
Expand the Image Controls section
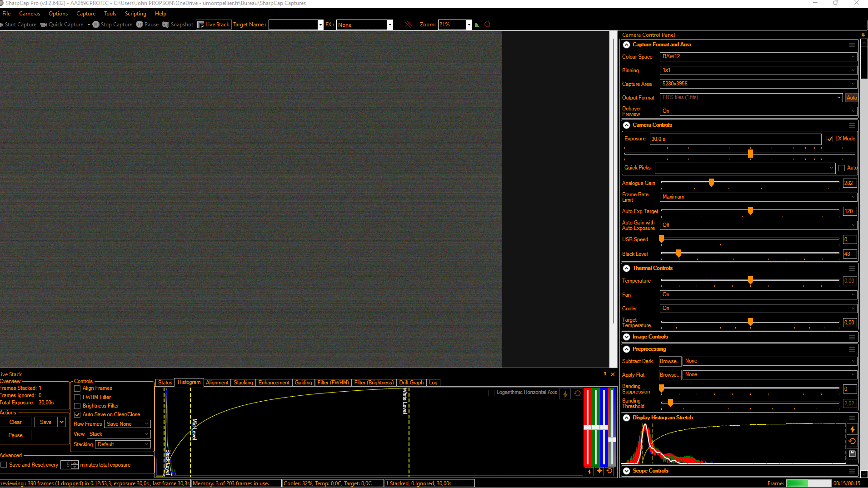pyautogui.click(x=627, y=337)
